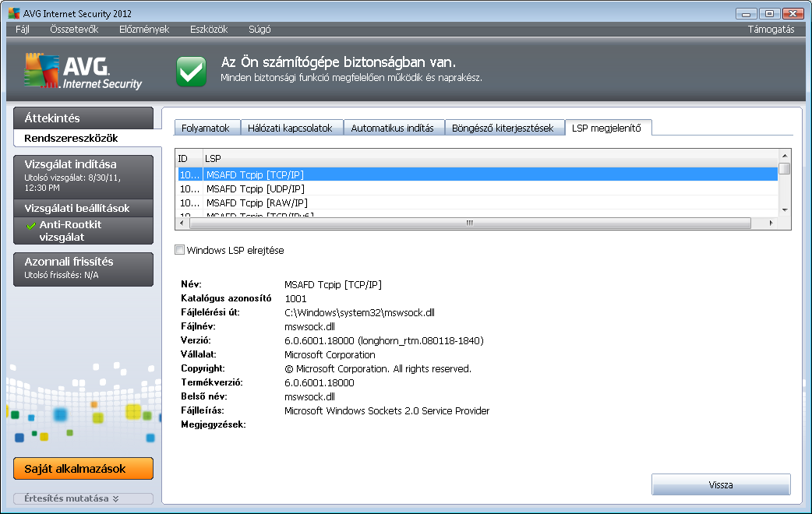
Task: Click the LSP column header
Action: click(x=490, y=158)
